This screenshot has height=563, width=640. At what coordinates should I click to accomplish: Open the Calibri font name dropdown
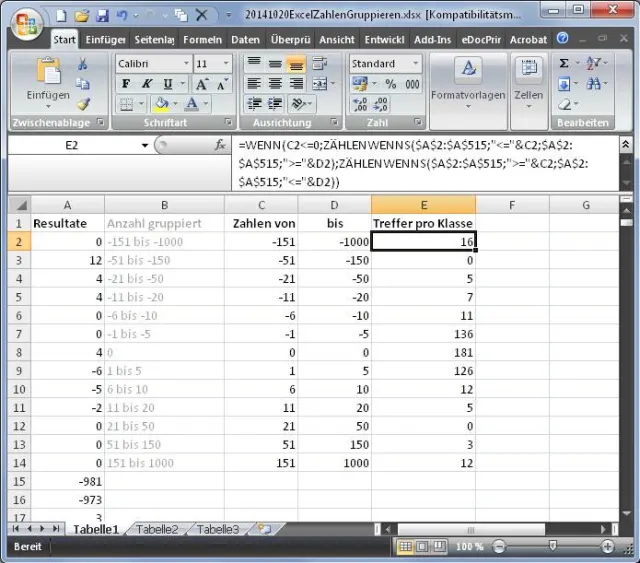(152, 63)
